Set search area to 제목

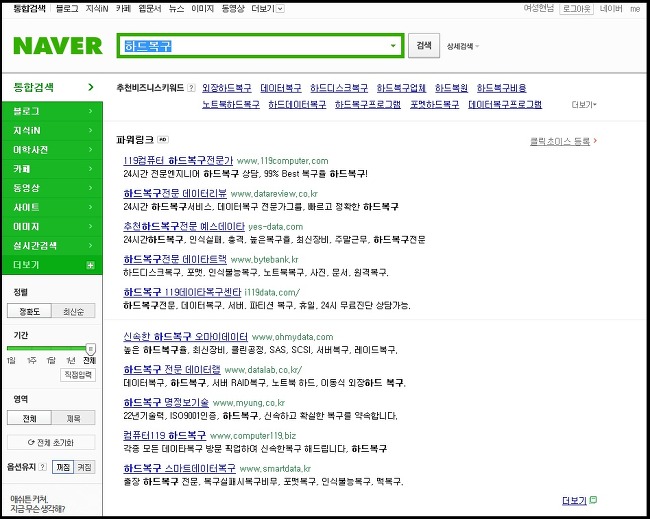pos(73,418)
